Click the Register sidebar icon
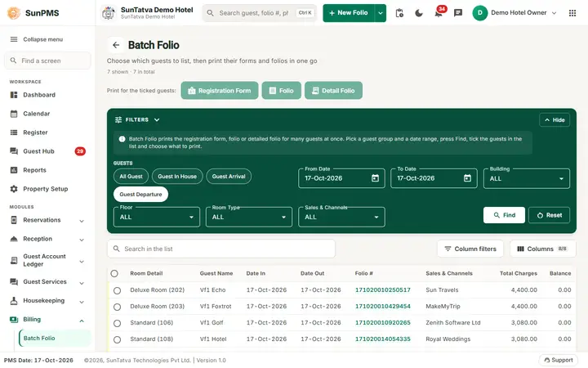Image resolution: width=588 pixels, height=368 pixels. pos(14,132)
